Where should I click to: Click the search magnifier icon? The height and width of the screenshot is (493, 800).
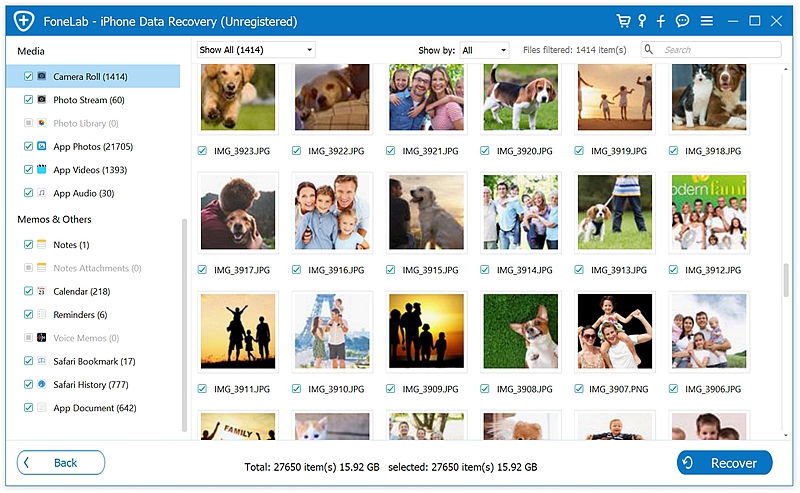648,49
